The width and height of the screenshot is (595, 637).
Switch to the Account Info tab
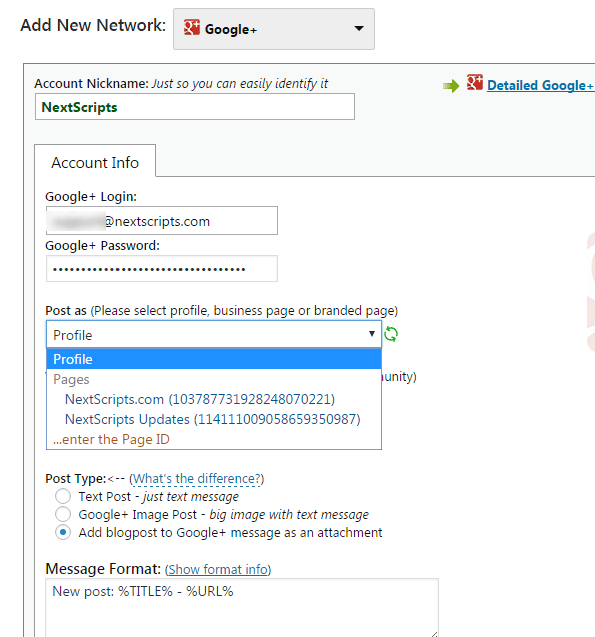click(x=95, y=162)
